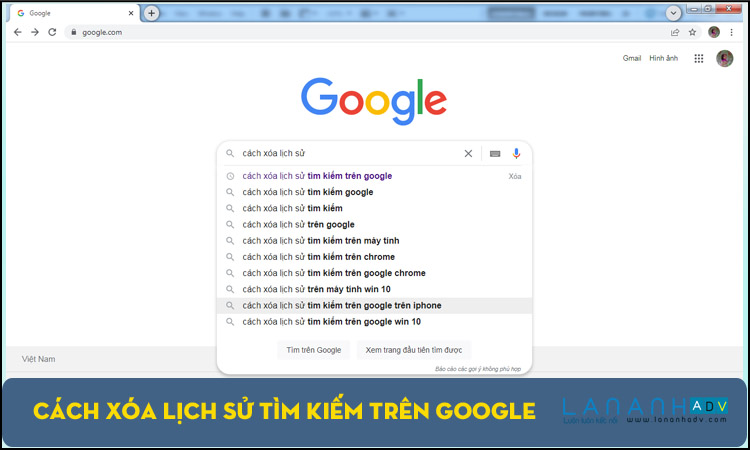Close the Google tab
This screenshot has width=750, height=450.
point(131,13)
